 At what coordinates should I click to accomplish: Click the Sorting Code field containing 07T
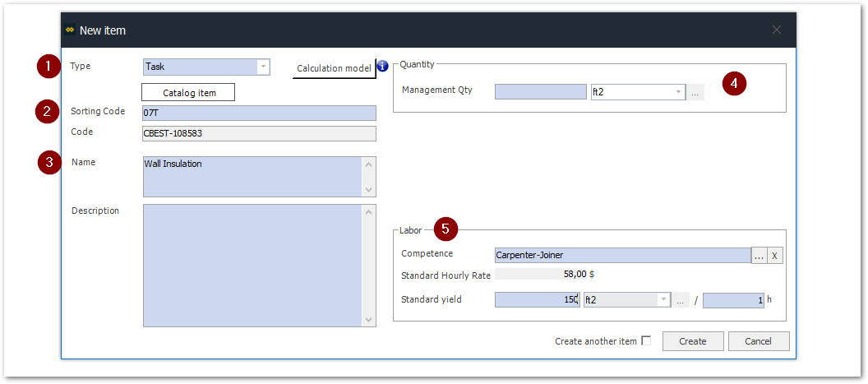click(x=259, y=113)
